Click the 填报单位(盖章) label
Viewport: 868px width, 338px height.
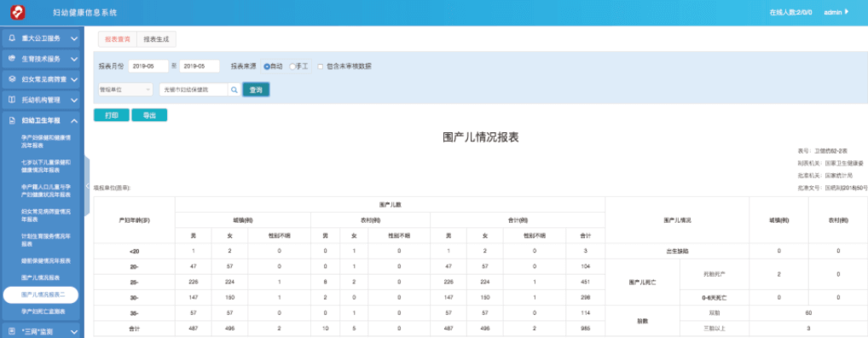pyautogui.click(x=112, y=188)
